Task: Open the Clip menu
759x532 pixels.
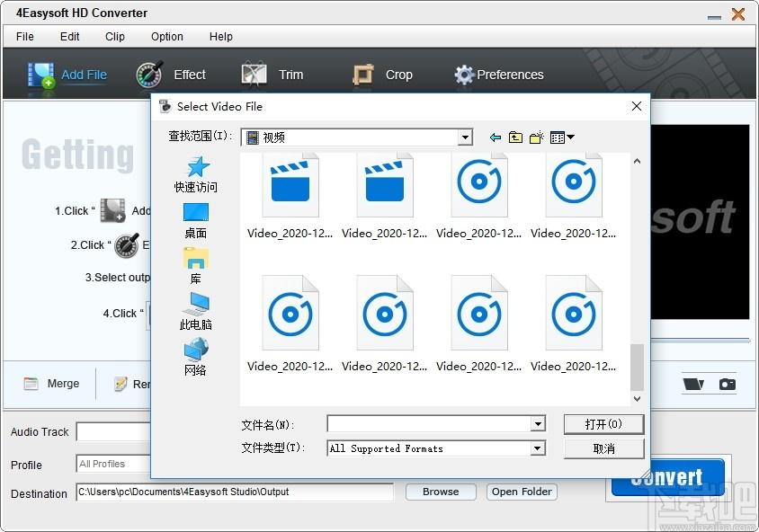Action: (115, 37)
